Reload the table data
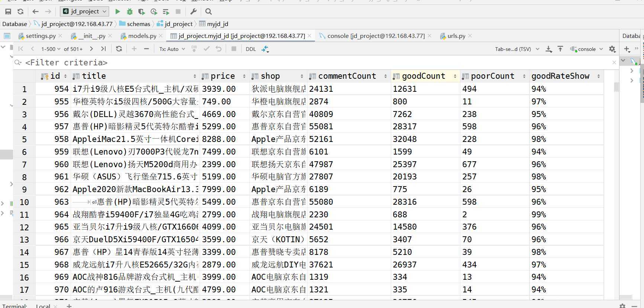Screen dimensions: 644x308 [119, 49]
